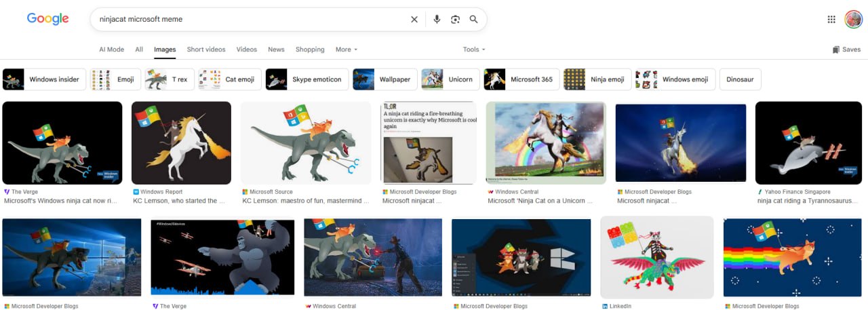Filter by Dinosaur chip
The width and height of the screenshot is (868, 310).
tap(740, 79)
